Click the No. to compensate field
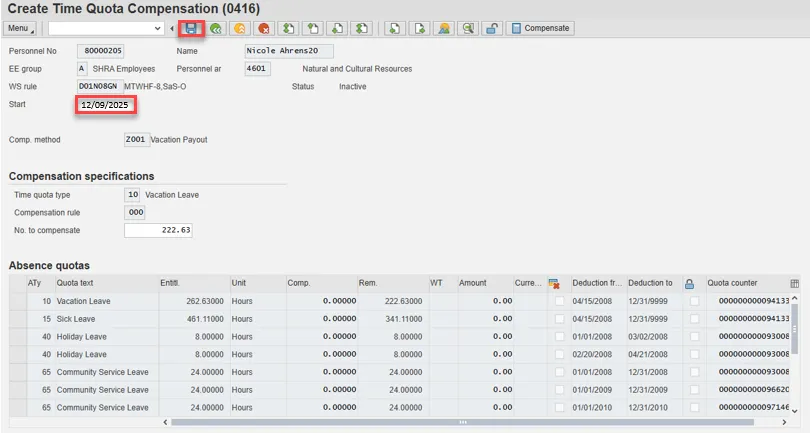The height and width of the screenshot is (433, 810). (158, 230)
